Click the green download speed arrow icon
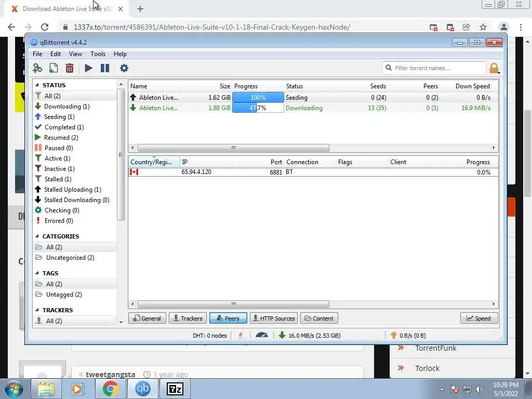Image resolution: width=532 pixels, height=399 pixels. [x=282, y=335]
